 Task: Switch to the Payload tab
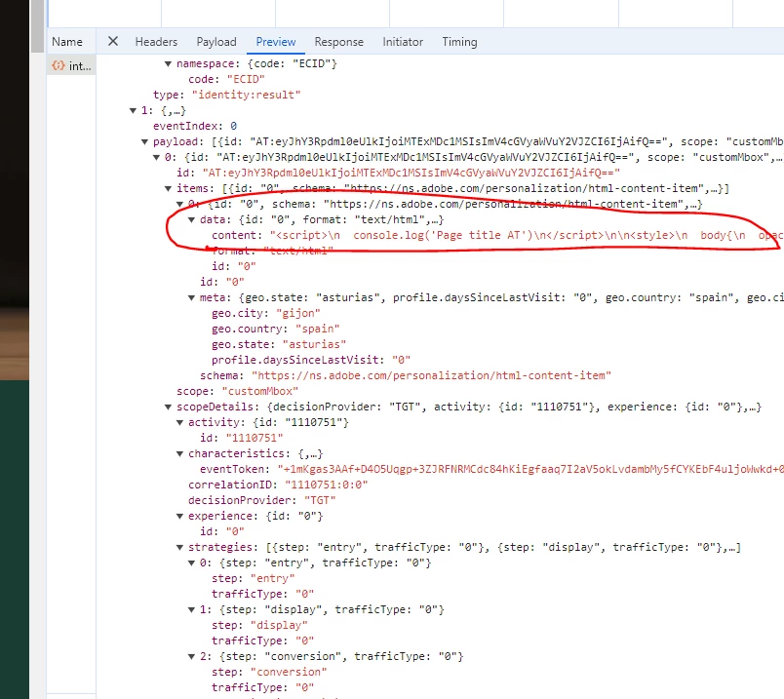216,42
